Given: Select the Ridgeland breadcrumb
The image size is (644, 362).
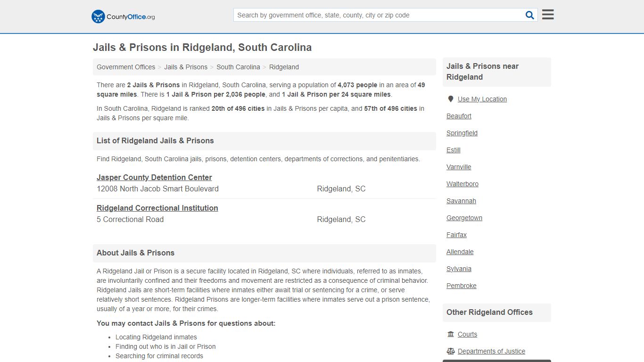Looking at the screenshot, I should coord(284,67).
